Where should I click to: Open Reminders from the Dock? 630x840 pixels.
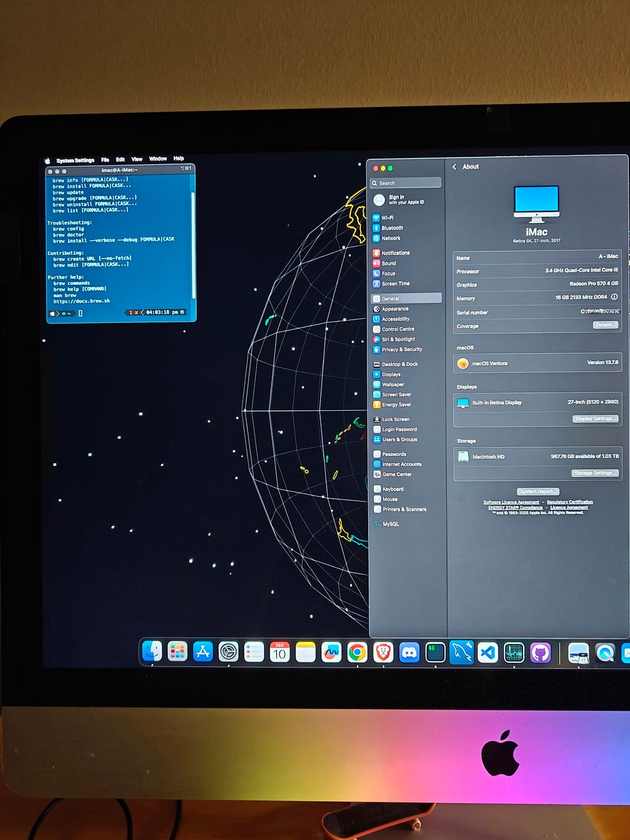pyautogui.click(x=254, y=652)
